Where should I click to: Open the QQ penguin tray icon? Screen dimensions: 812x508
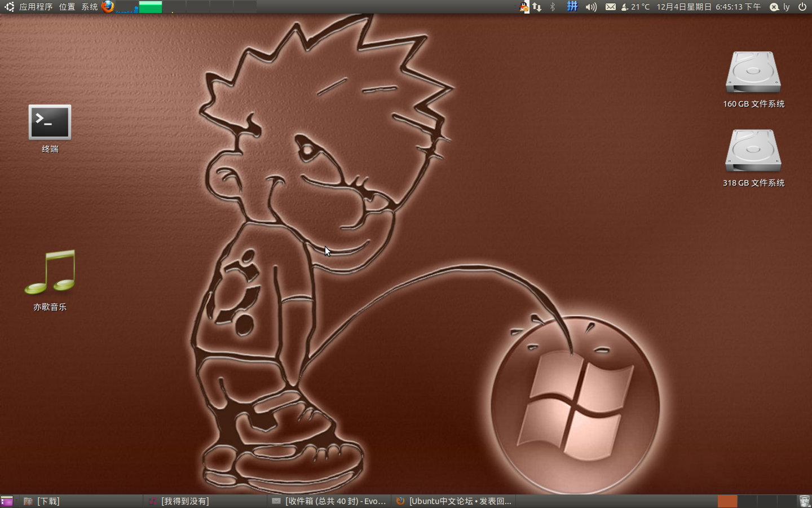524,7
